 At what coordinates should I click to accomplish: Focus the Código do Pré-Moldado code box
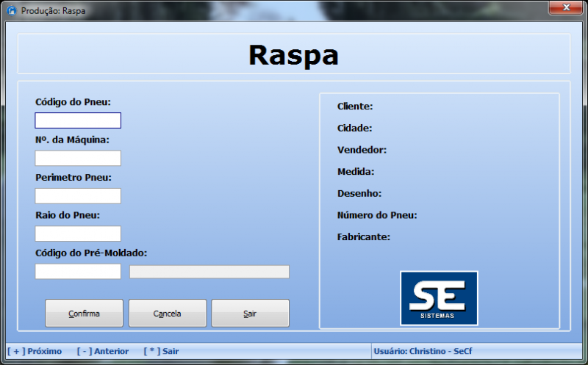[x=78, y=272]
